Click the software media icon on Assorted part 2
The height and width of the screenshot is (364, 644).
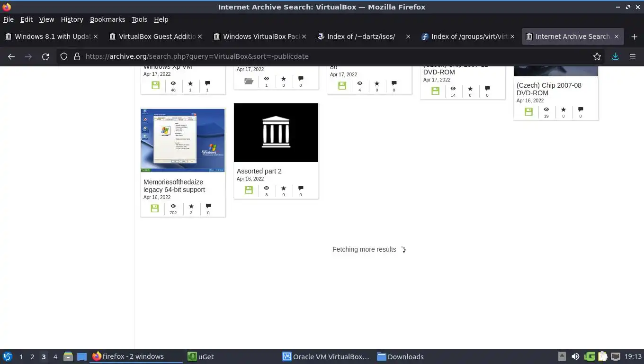249,190
